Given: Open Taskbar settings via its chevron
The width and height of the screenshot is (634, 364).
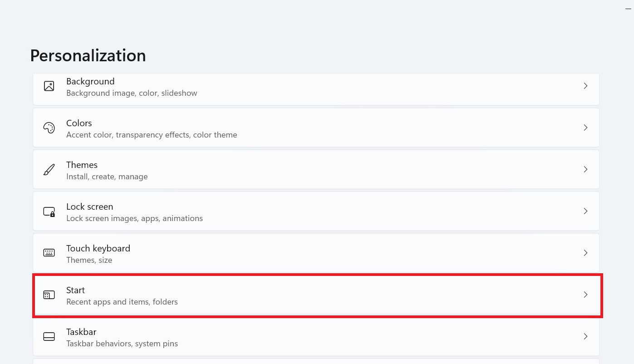Looking at the screenshot, I should coord(585,336).
